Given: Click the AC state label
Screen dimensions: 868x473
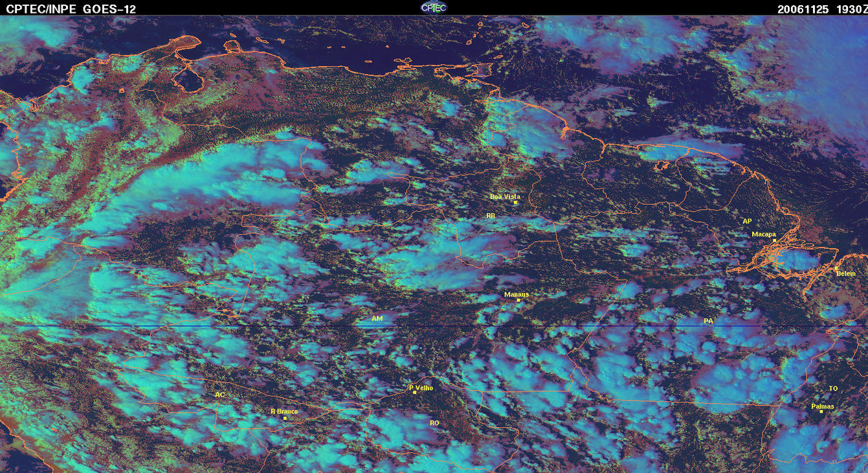Looking at the screenshot, I should (220, 394).
